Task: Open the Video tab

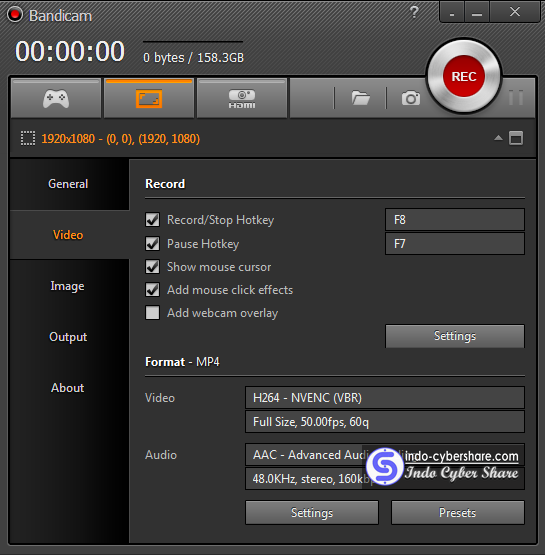Action: [x=68, y=235]
